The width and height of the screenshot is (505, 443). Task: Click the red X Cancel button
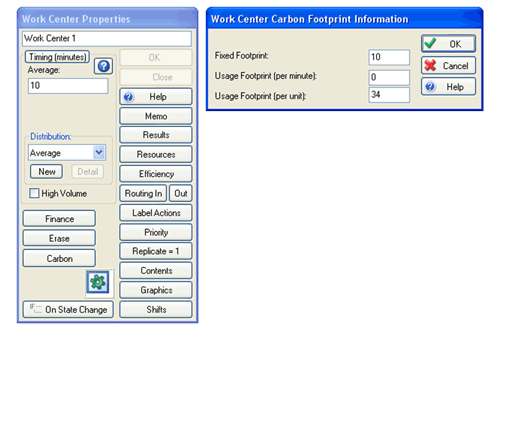[x=448, y=65]
